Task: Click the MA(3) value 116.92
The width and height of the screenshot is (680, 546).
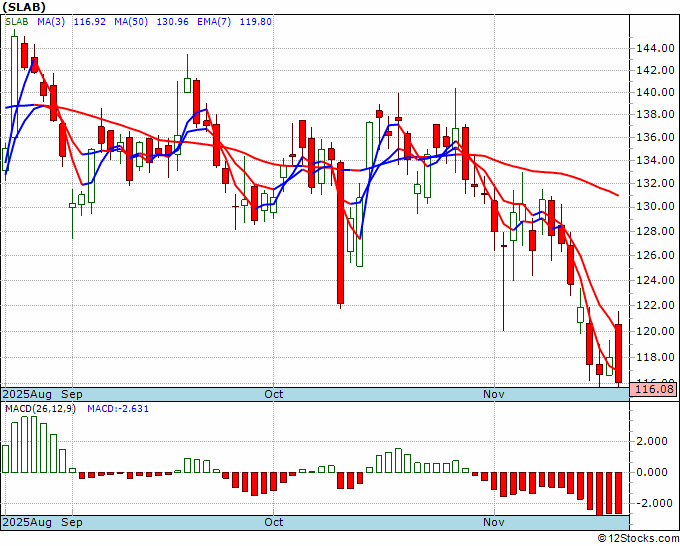Action: (90, 22)
